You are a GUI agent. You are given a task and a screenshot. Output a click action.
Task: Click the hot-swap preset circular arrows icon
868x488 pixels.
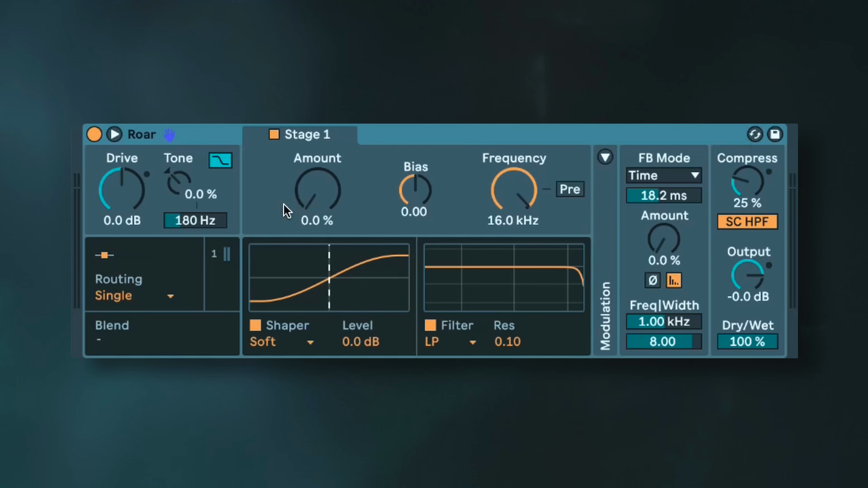[x=755, y=134]
